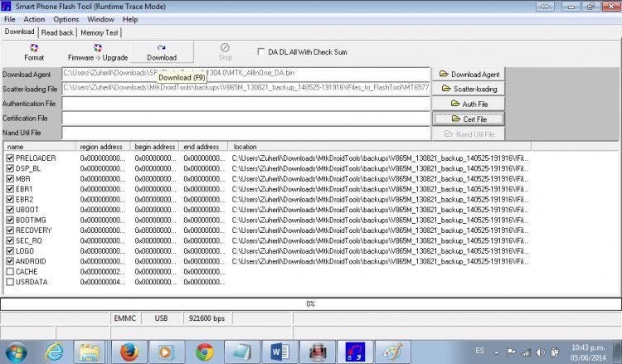Uncheck the PRELOADER partition

point(10,158)
